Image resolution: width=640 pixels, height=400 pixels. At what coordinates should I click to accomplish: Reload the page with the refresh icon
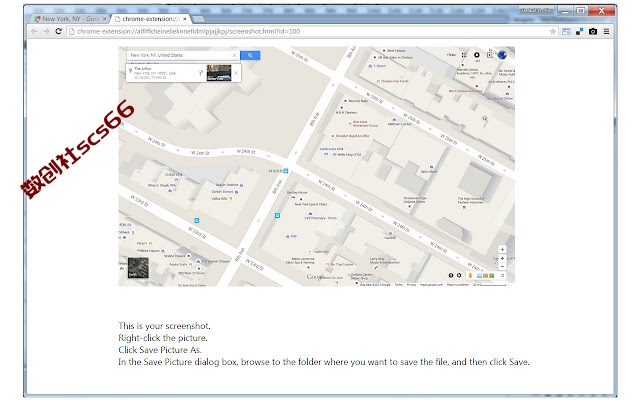click(58, 31)
